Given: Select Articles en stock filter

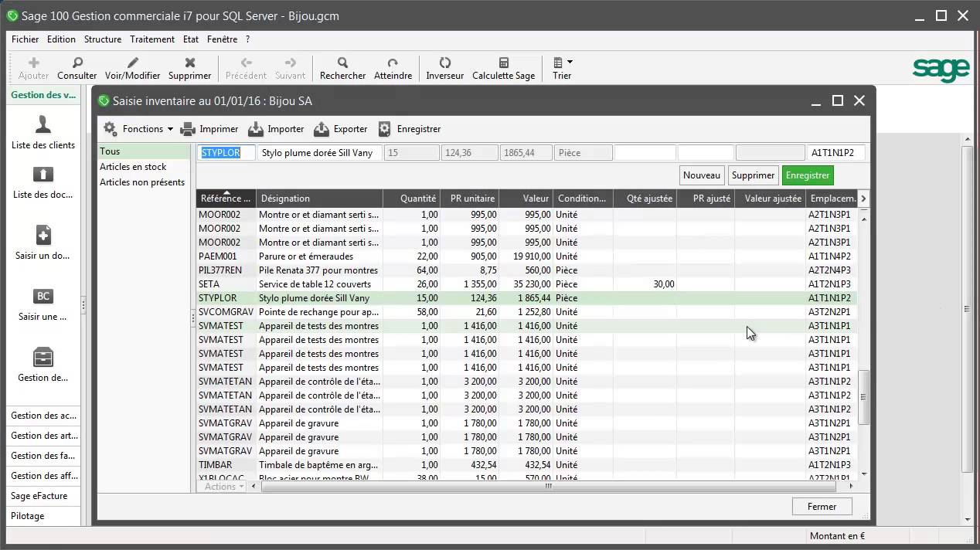Looking at the screenshot, I should coord(133,167).
